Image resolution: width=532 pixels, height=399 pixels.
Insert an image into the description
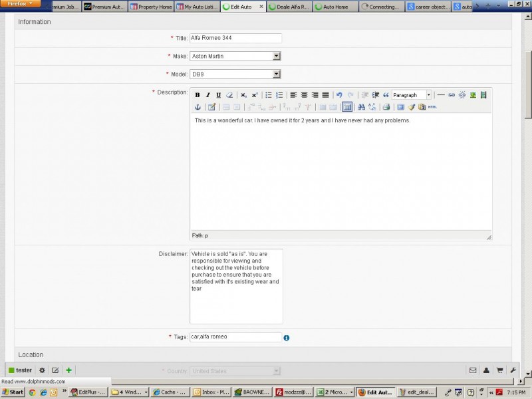coord(473,95)
